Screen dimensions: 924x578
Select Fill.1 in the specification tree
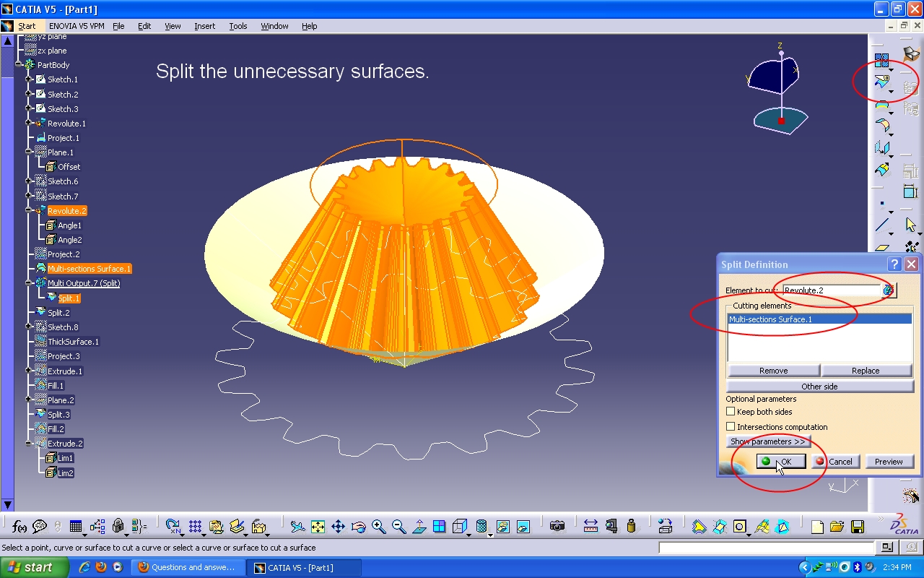[x=56, y=386]
